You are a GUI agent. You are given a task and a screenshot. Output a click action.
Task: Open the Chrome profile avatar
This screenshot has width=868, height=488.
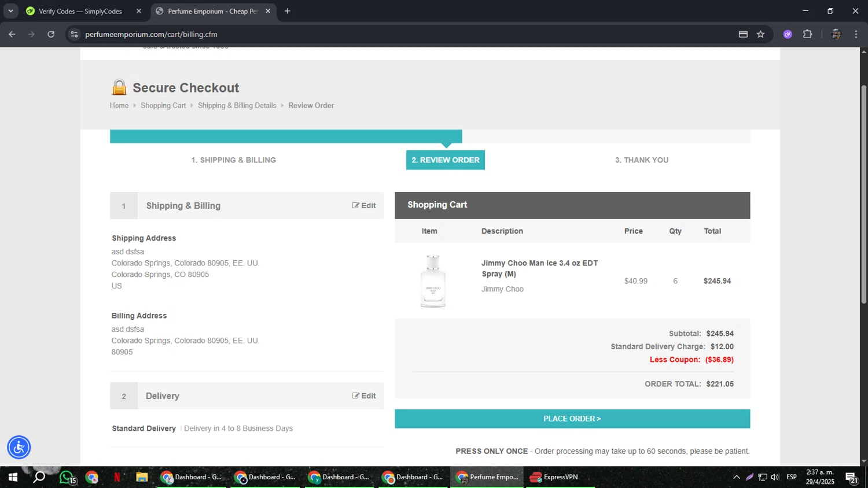836,34
